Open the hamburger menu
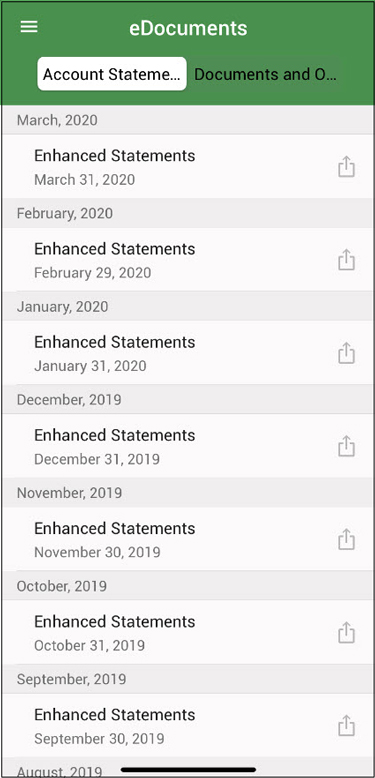 point(29,27)
